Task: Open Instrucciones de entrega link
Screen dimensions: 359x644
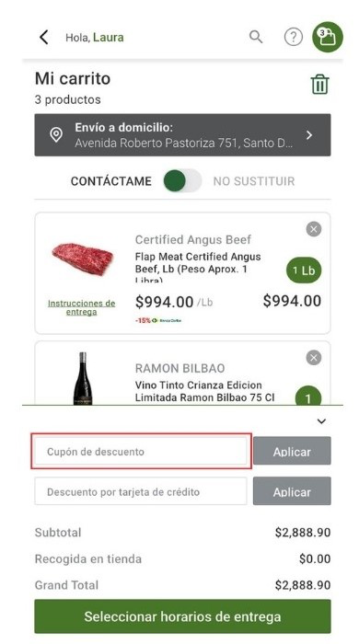Action: (x=81, y=307)
